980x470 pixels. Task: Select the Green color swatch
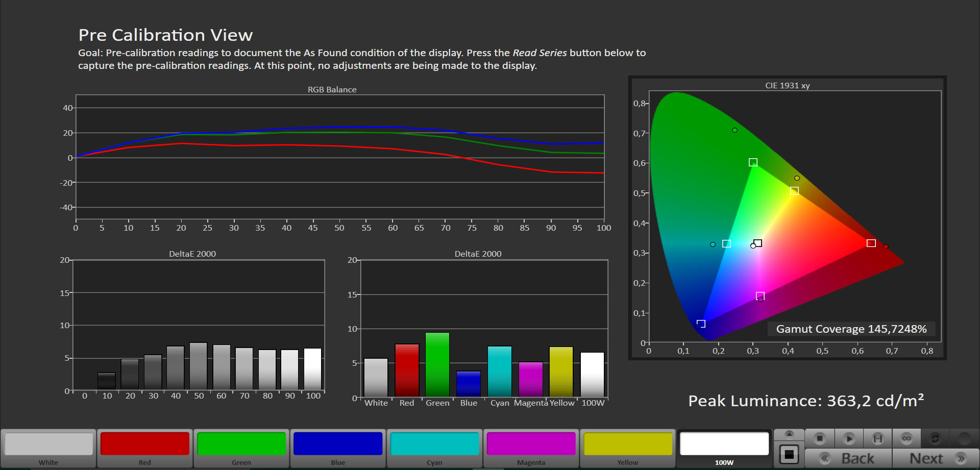[241, 444]
